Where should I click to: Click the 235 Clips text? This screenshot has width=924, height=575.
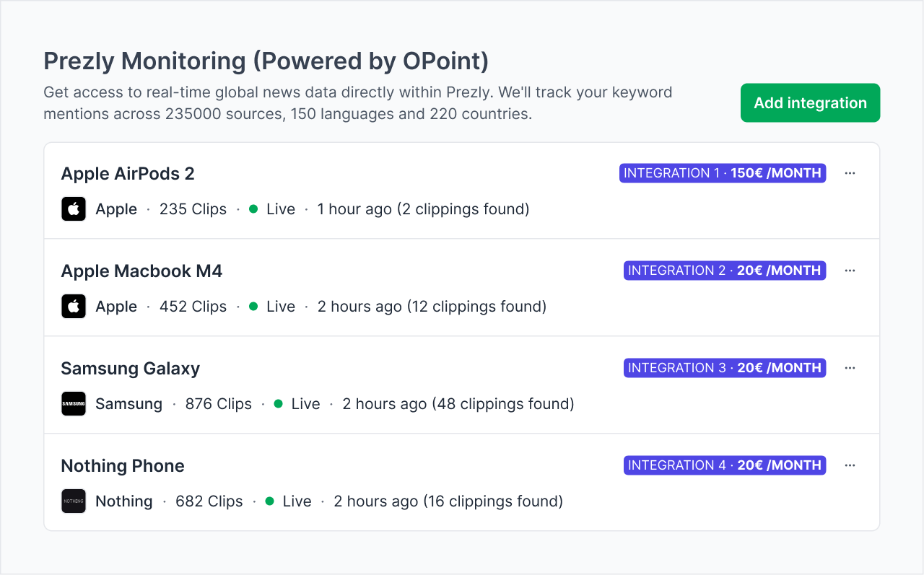click(x=193, y=209)
